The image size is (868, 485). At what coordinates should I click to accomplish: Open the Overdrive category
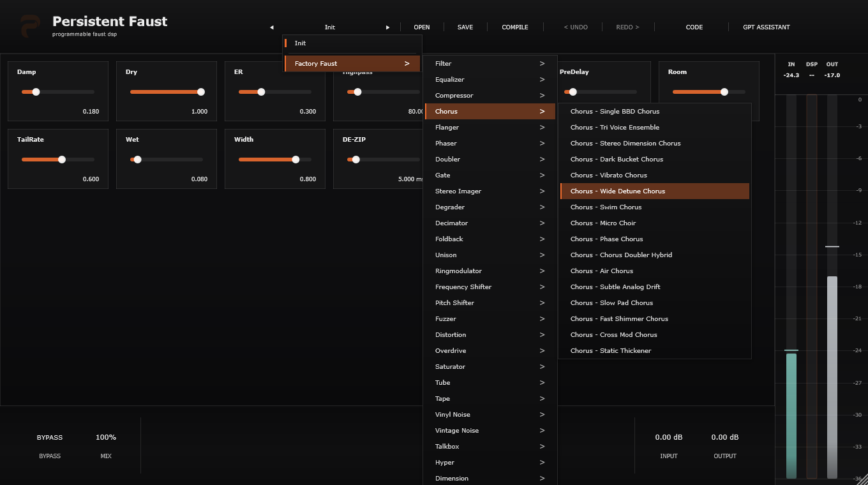click(x=490, y=351)
